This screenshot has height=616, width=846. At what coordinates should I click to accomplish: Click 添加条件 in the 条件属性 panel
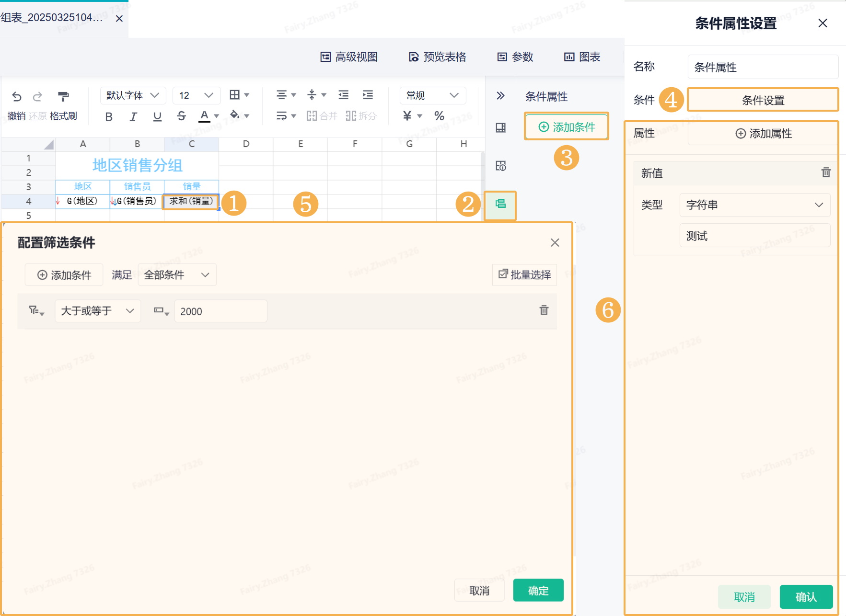click(567, 127)
